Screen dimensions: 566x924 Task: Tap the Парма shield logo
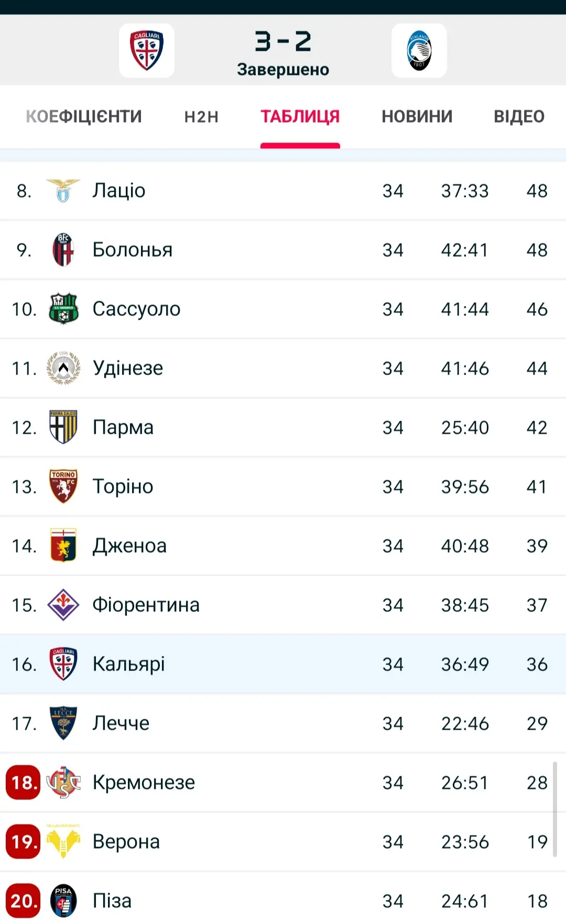pyautogui.click(x=63, y=427)
